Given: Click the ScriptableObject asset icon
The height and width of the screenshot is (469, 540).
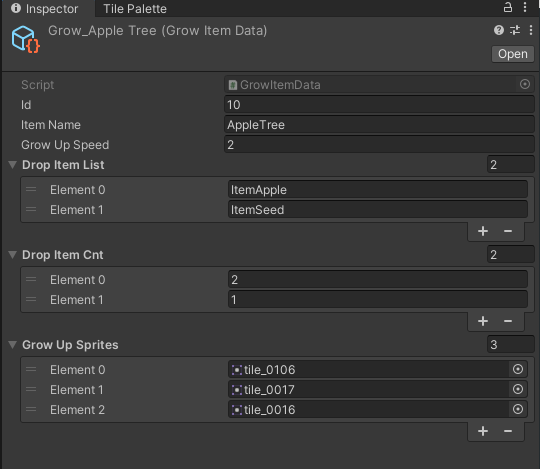Looking at the screenshot, I should click(26, 40).
